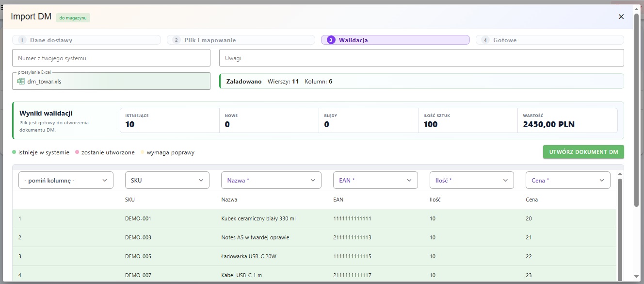Click EAN value 2111111111117
The width and height of the screenshot is (644, 284).
352,275
